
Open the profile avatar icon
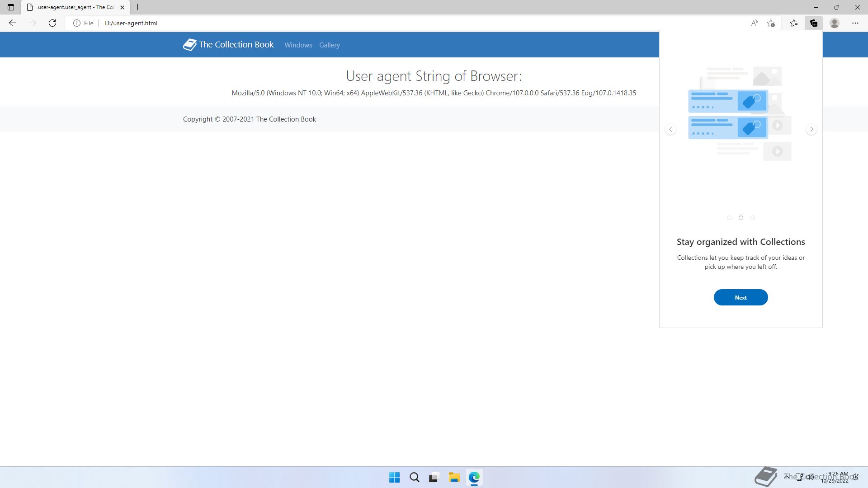(x=835, y=23)
